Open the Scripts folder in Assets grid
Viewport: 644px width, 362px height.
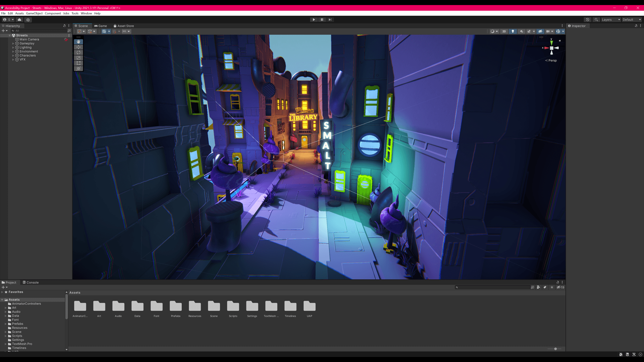(x=233, y=309)
